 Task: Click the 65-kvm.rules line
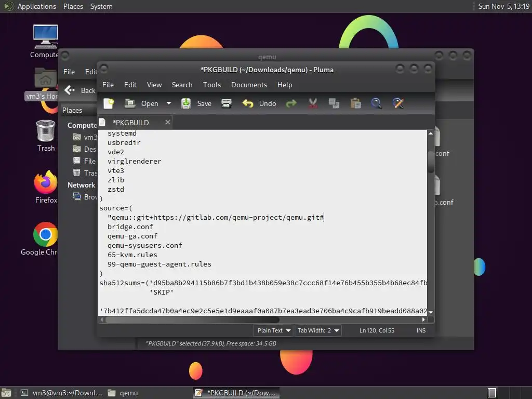tap(132, 255)
